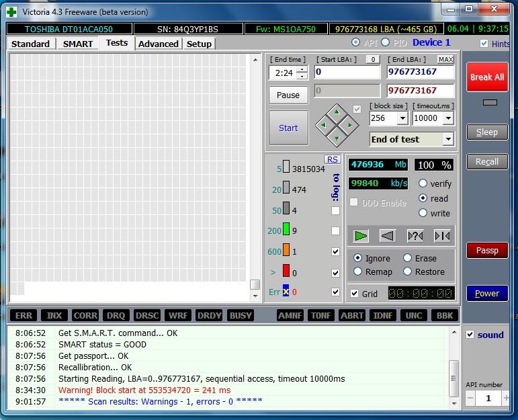Click the random seek "?" icon

click(x=415, y=236)
